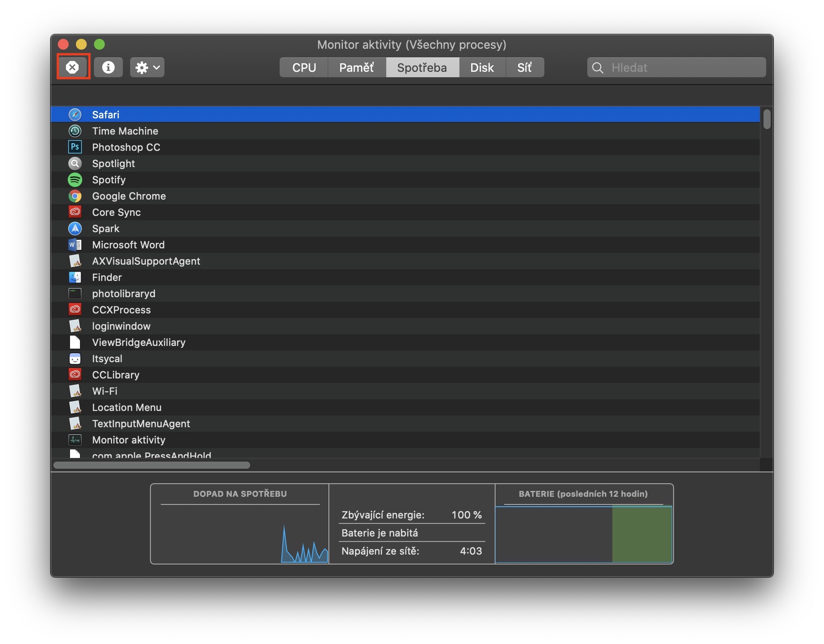Click the Itsycal calendar icon

point(75,359)
